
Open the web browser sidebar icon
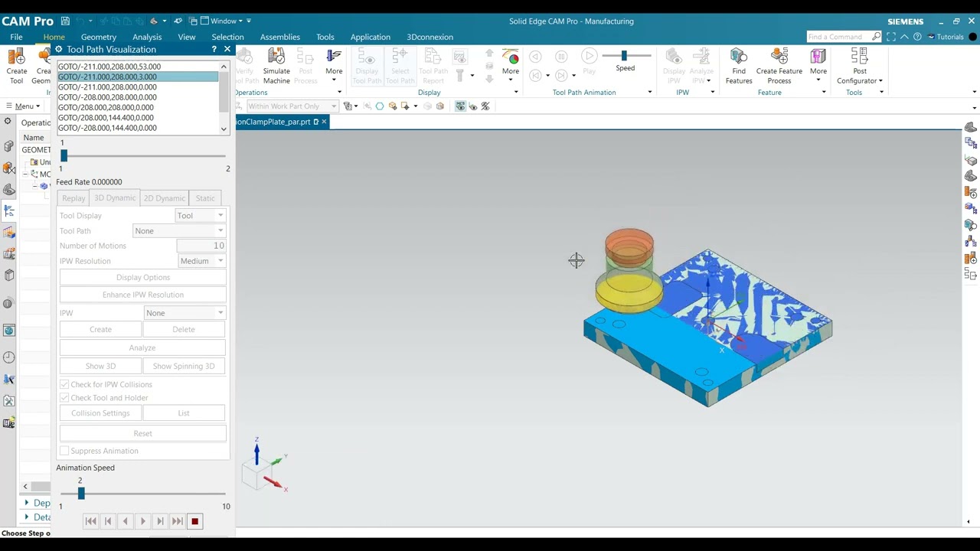pyautogui.click(x=9, y=331)
